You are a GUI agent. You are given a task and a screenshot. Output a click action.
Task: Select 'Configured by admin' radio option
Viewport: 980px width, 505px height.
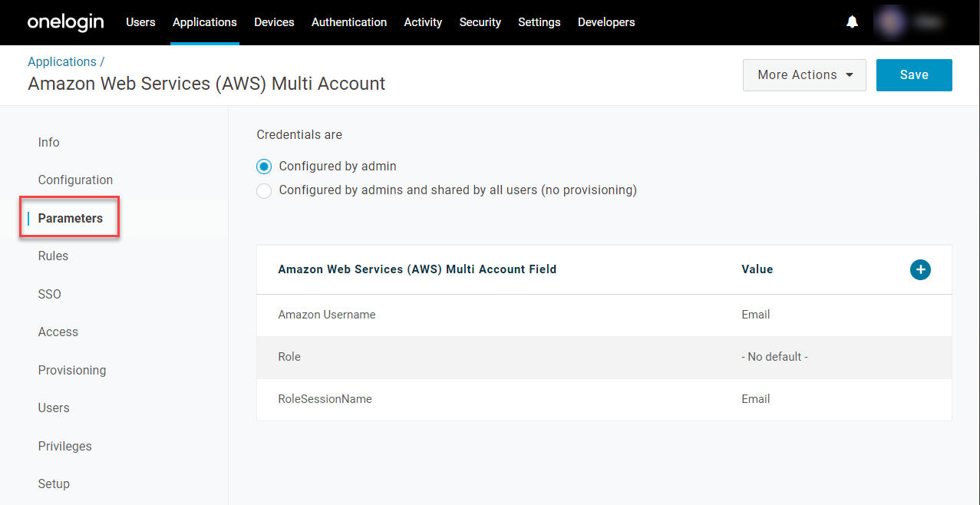coord(264,167)
